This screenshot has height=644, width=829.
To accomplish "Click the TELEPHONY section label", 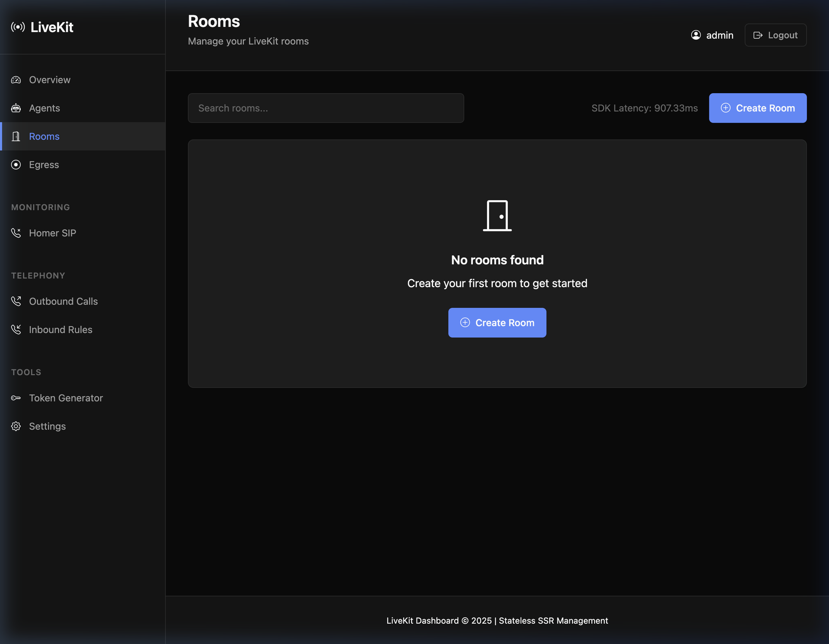I will tap(38, 275).
